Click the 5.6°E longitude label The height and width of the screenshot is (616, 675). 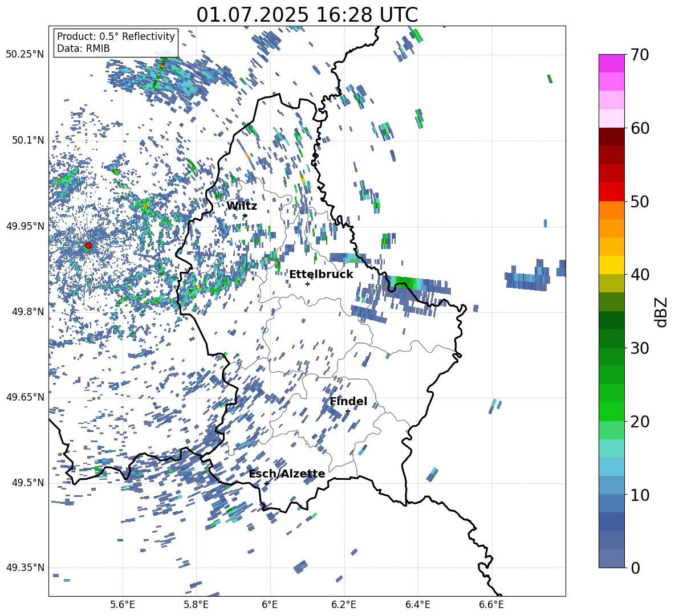[x=123, y=605]
